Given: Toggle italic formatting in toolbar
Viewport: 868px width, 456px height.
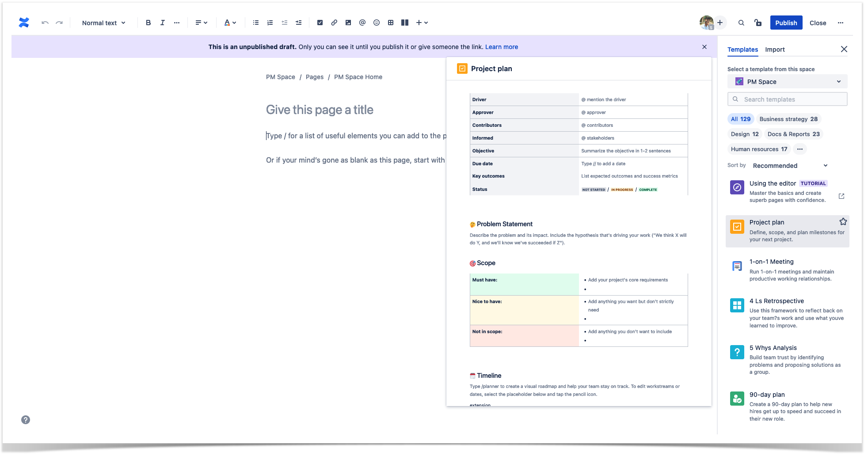Looking at the screenshot, I should [163, 23].
